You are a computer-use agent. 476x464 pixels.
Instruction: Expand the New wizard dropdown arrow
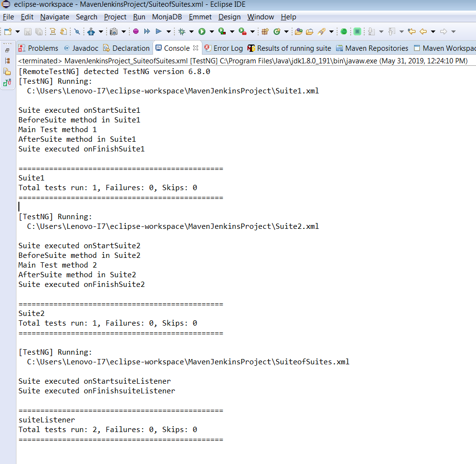(17, 31)
